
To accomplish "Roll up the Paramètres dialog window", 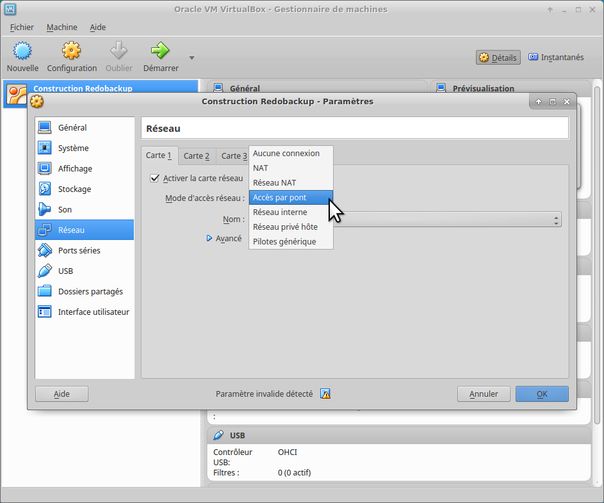I will (539, 102).
